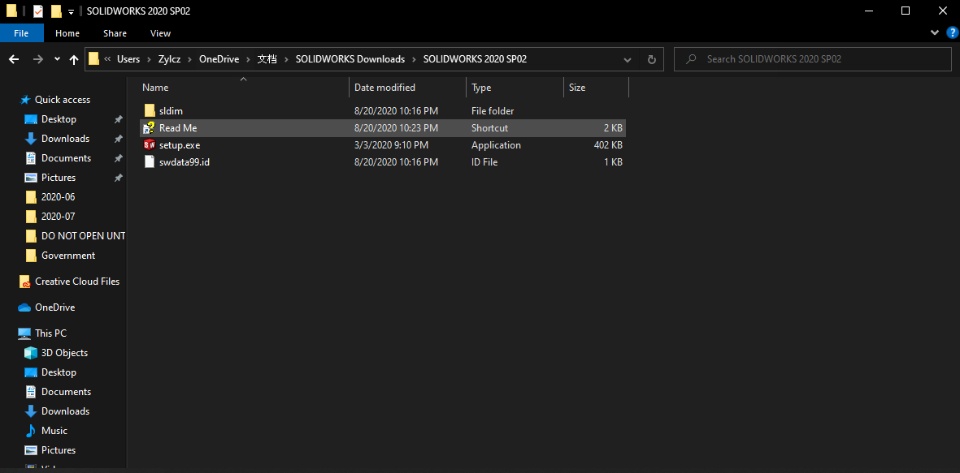This screenshot has height=473, width=960.
Task: Select the sldim folder icon
Action: point(150,111)
